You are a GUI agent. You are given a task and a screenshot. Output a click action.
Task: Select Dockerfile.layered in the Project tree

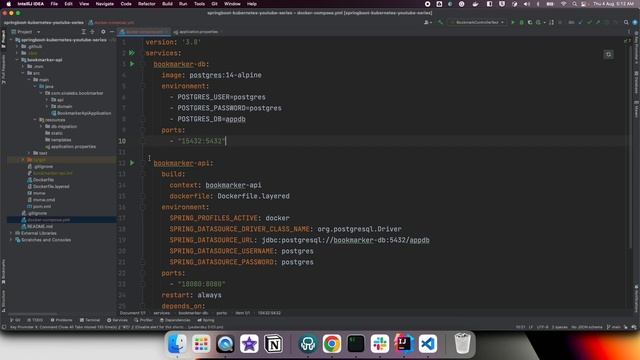pos(51,187)
